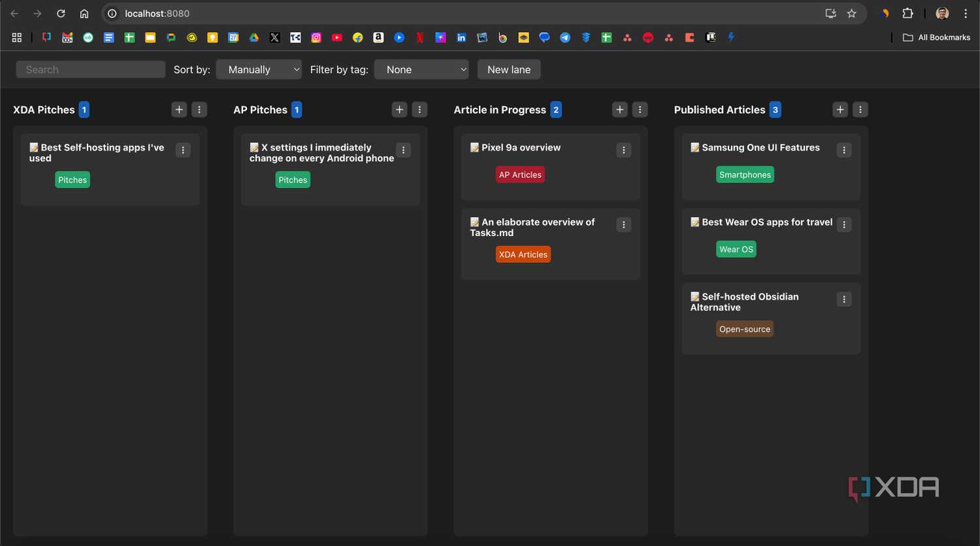980x546 pixels.
Task: Open menu on Self-hosted Obsidian Alternative card
Action: (844, 299)
